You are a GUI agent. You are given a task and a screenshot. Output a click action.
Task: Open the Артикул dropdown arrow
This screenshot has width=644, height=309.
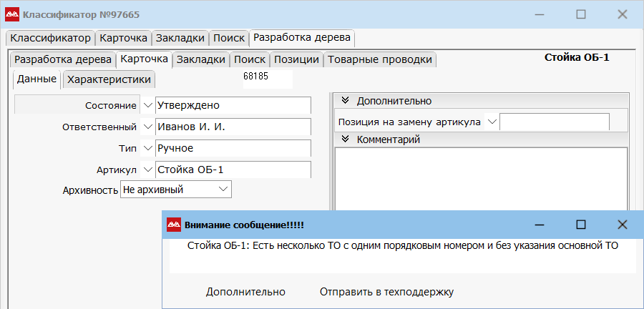tap(147, 170)
